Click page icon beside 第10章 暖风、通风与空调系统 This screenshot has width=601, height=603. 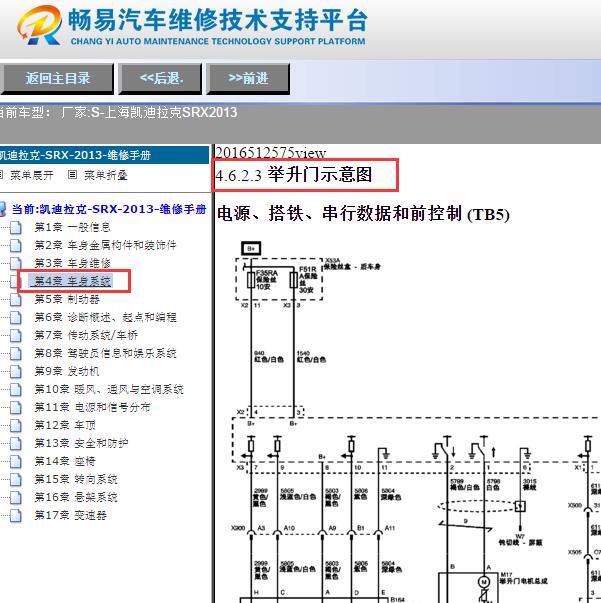(x=15, y=389)
